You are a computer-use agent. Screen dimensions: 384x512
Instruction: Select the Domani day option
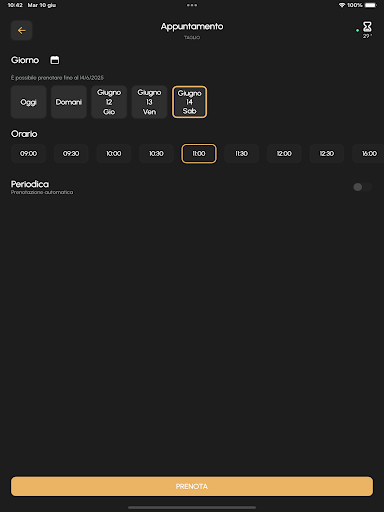[x=69, y=102]
